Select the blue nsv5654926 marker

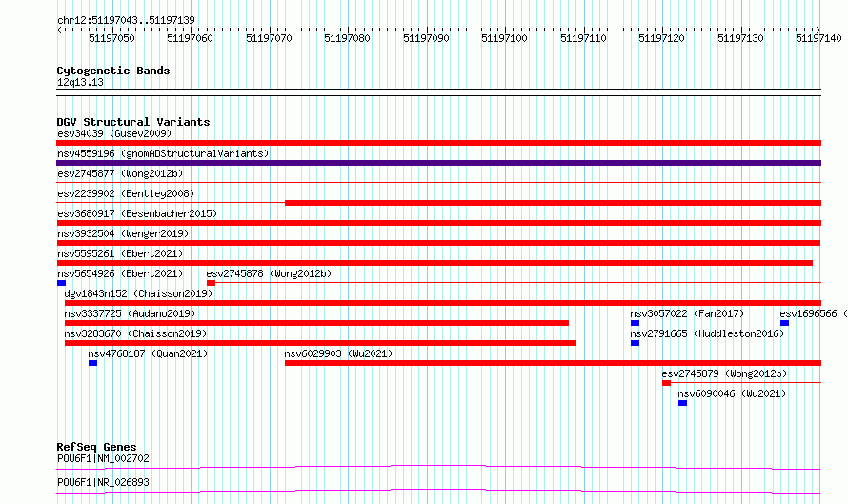point(62,283)
